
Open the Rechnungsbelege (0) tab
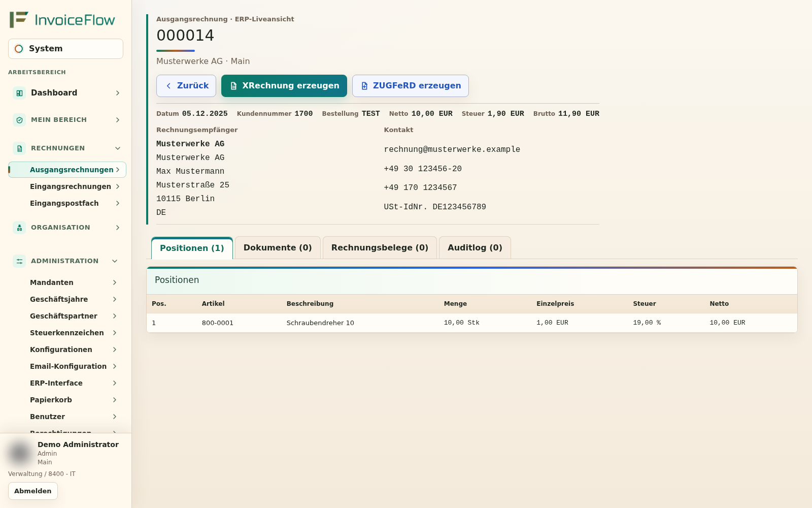coord(380,247)
